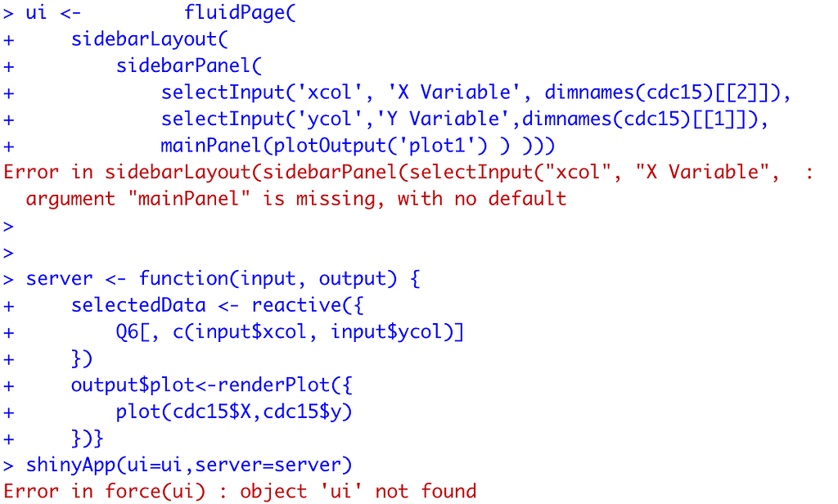The image size is (838, 504).
Task: Click Q6[, c(input$xcol, input$ycol)] line
Action: 291,332
